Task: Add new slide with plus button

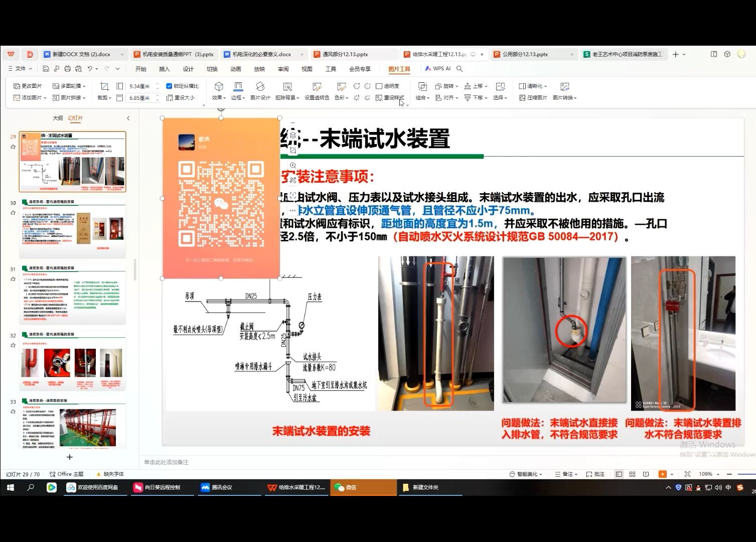Action: pos(70,457)
